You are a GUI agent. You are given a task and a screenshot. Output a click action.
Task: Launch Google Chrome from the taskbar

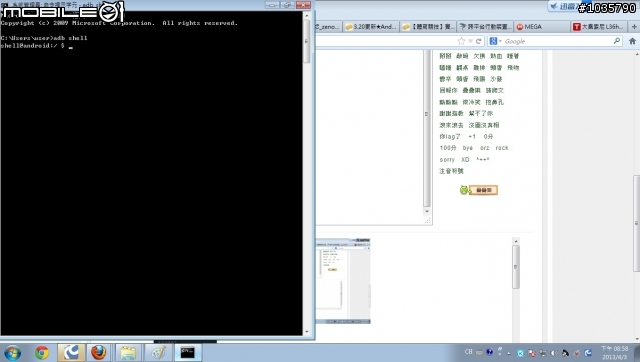(42, 353)
